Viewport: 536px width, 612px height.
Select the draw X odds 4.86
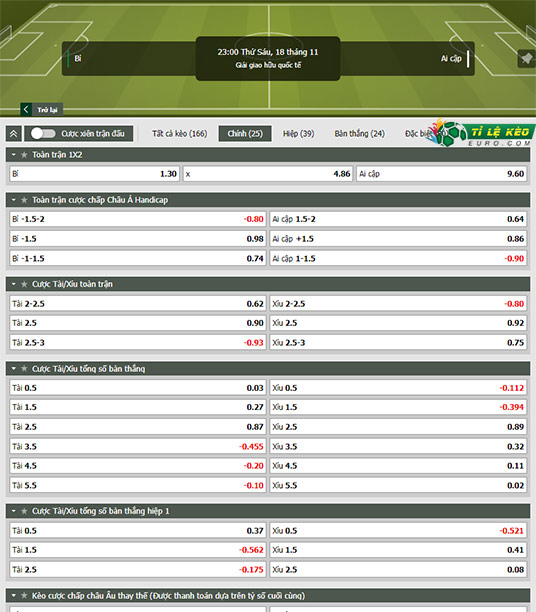click(268, 174)
